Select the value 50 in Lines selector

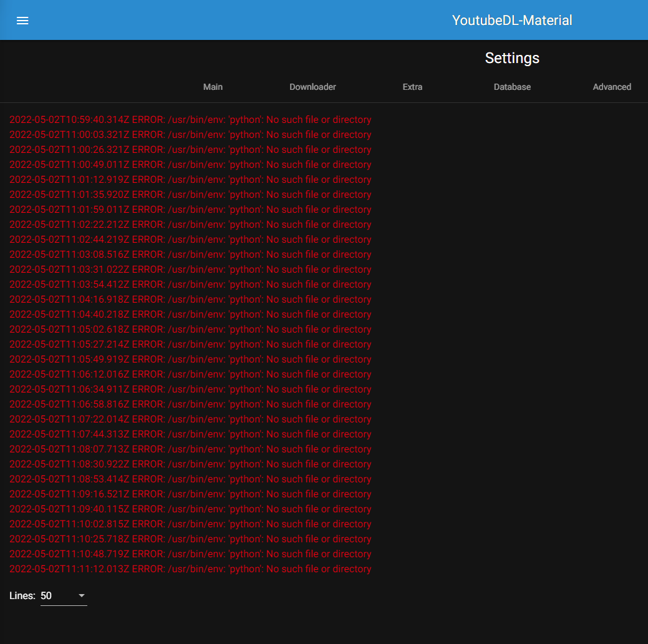(x=46, y=595)
